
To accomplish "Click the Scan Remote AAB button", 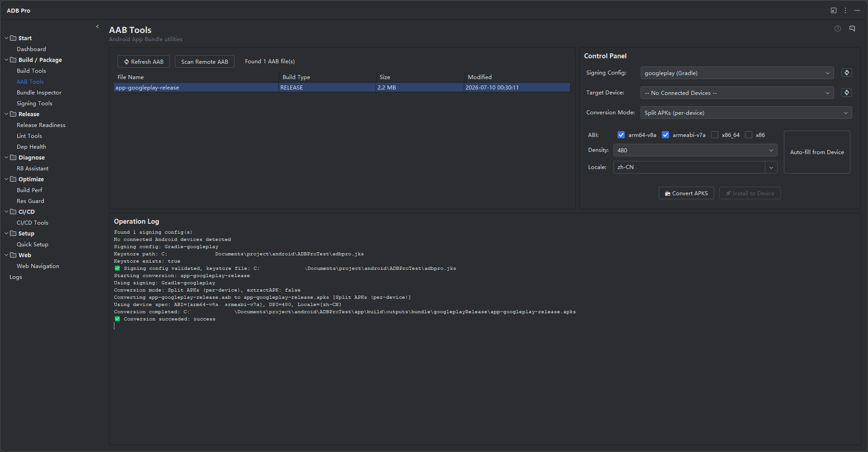I will pos(205,61).
